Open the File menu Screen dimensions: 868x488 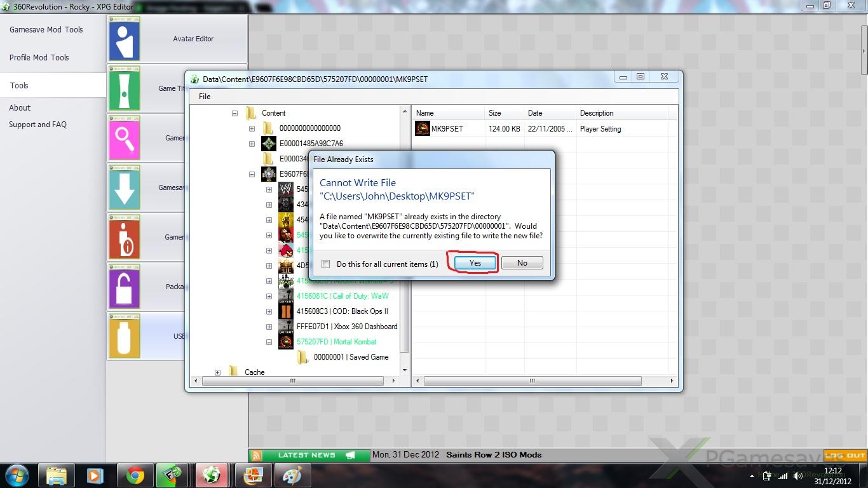pyautogui.click(x=205, y=97)
